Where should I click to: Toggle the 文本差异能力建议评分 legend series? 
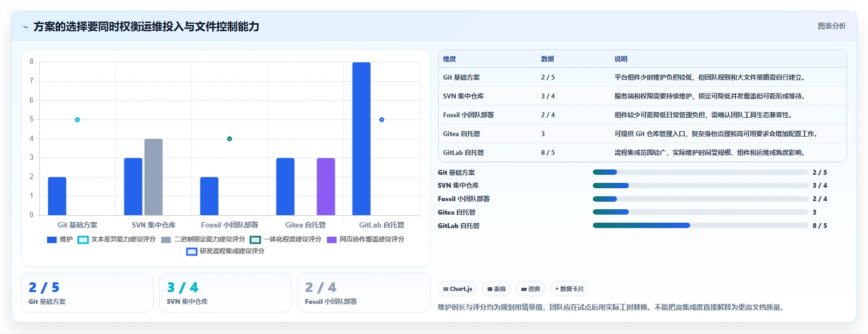(117, 239)
